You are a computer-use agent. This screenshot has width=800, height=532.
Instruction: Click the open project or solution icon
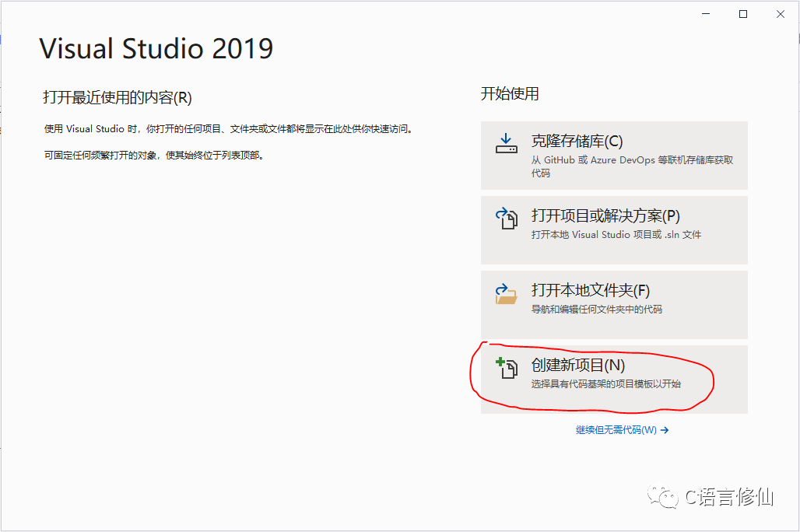pyautogui.click(x=506, y=219)
